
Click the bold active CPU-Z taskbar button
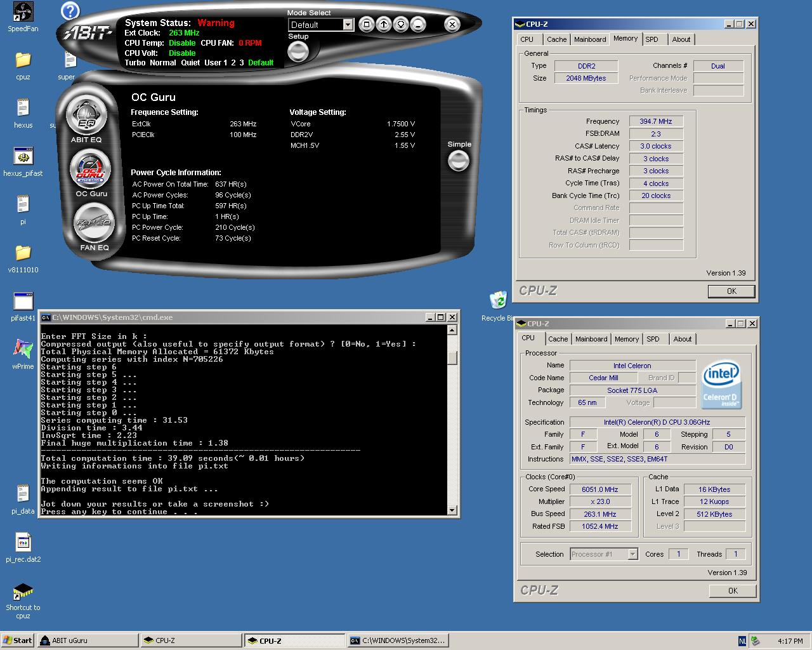pos(294,640)
